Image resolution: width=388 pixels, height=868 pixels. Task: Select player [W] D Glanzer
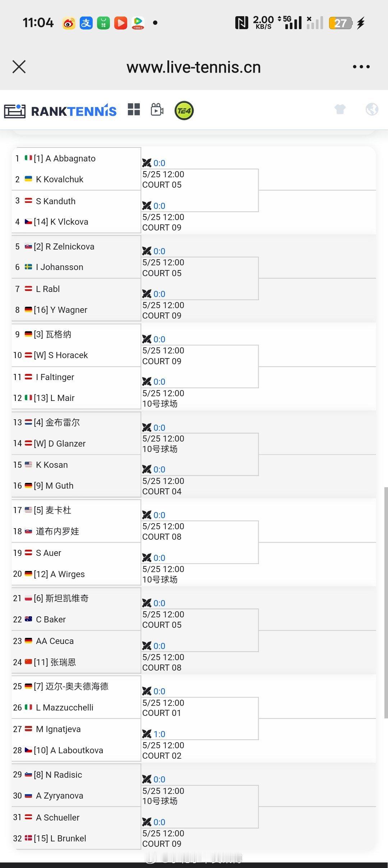click(60, 444)
